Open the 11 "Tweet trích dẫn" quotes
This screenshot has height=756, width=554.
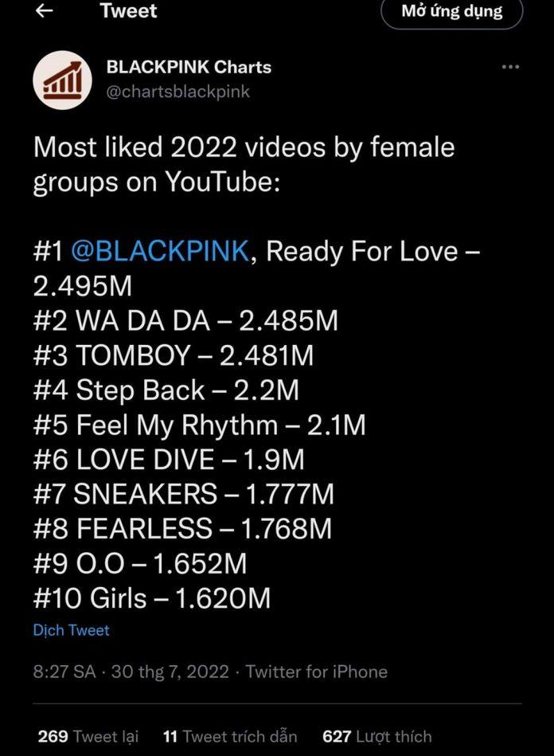coord(229,736)
